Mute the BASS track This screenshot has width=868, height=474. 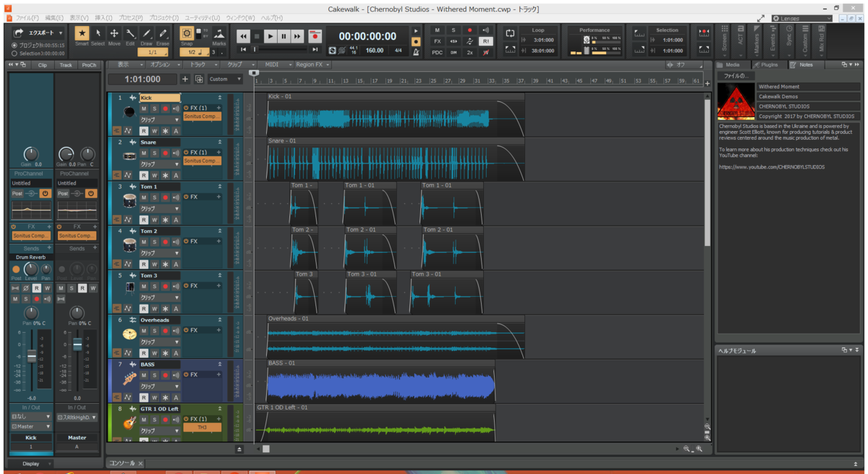(x=144, y=375)
